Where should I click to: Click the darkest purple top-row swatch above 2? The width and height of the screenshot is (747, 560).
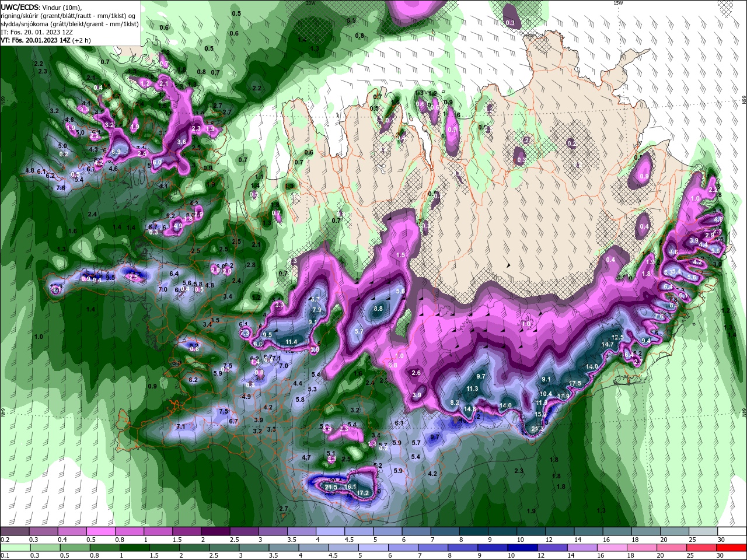click(215, 531)
